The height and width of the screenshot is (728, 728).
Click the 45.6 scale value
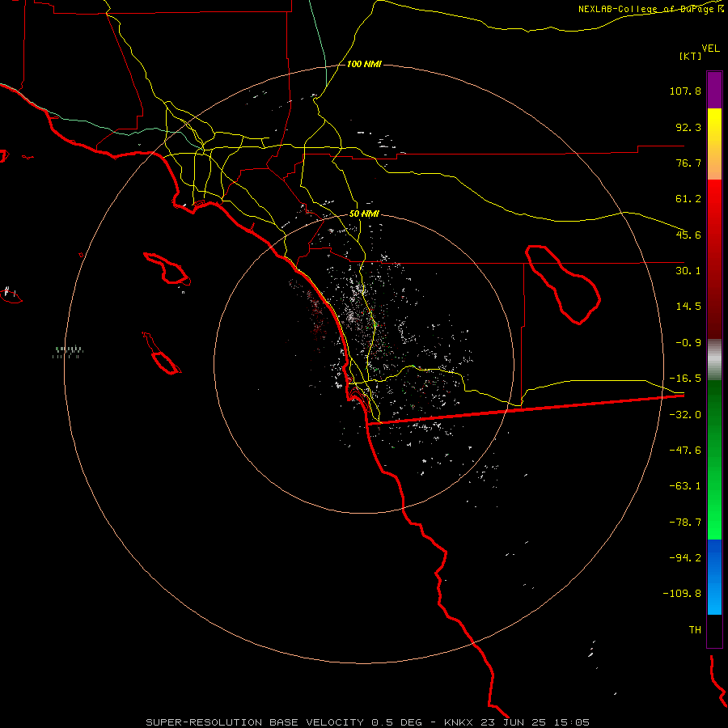click(x=688, y=235)
